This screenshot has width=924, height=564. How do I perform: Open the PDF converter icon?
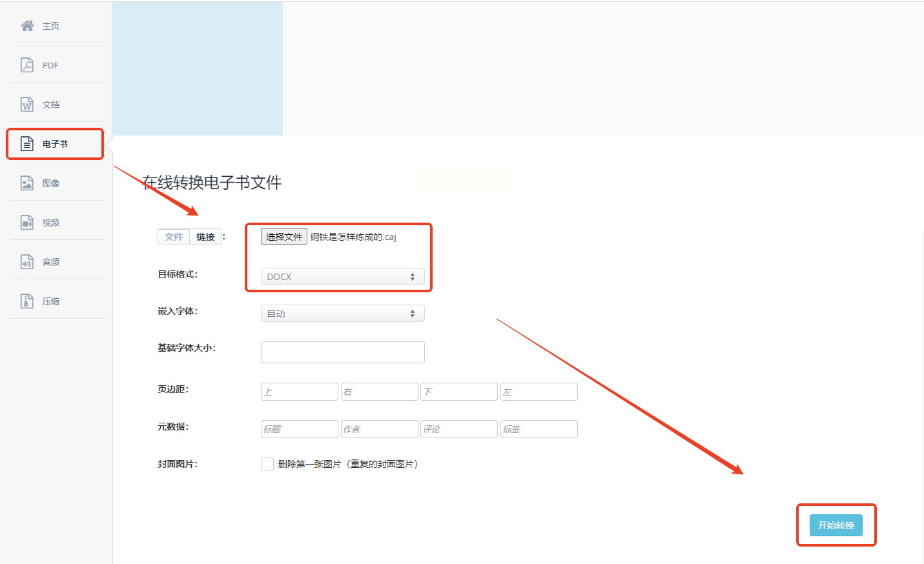click(27, 65)
